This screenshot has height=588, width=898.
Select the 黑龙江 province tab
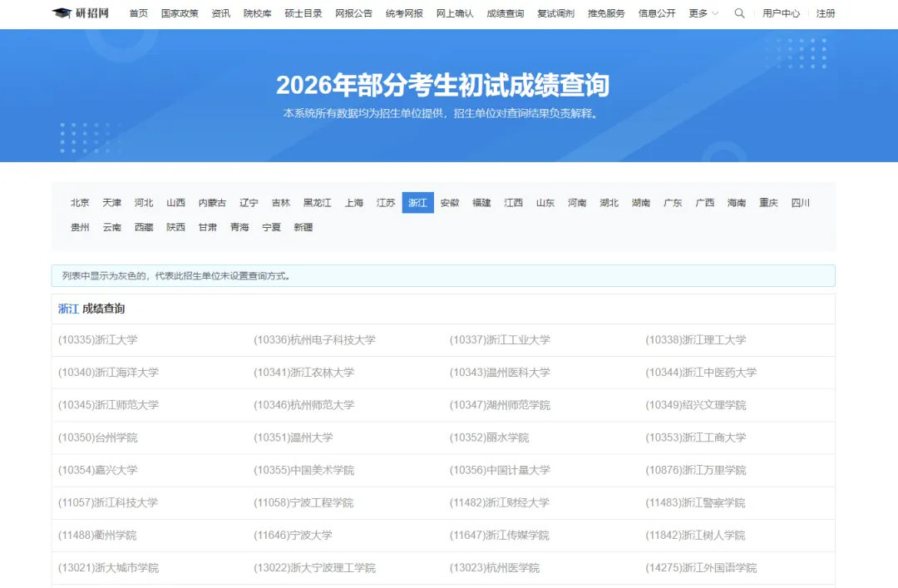tap(318, 203)
